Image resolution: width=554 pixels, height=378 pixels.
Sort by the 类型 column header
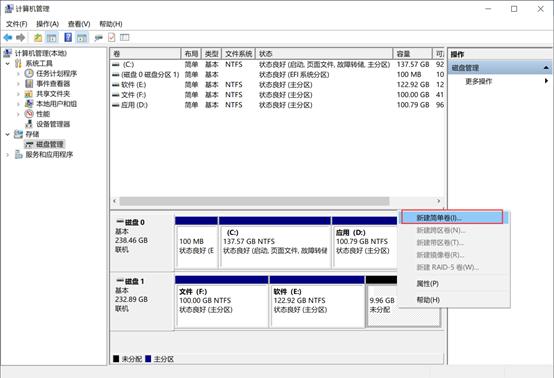coord(212,54)
